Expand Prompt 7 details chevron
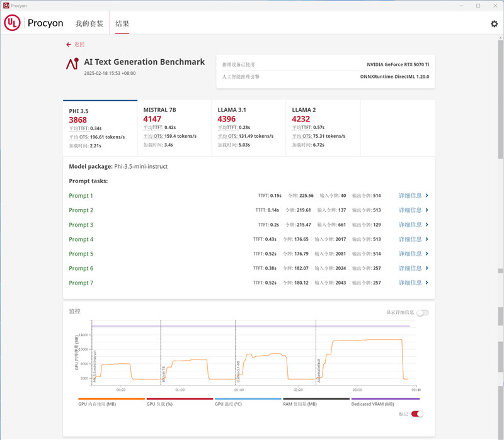This screenshot has height=440, width=504. [427, 283]
